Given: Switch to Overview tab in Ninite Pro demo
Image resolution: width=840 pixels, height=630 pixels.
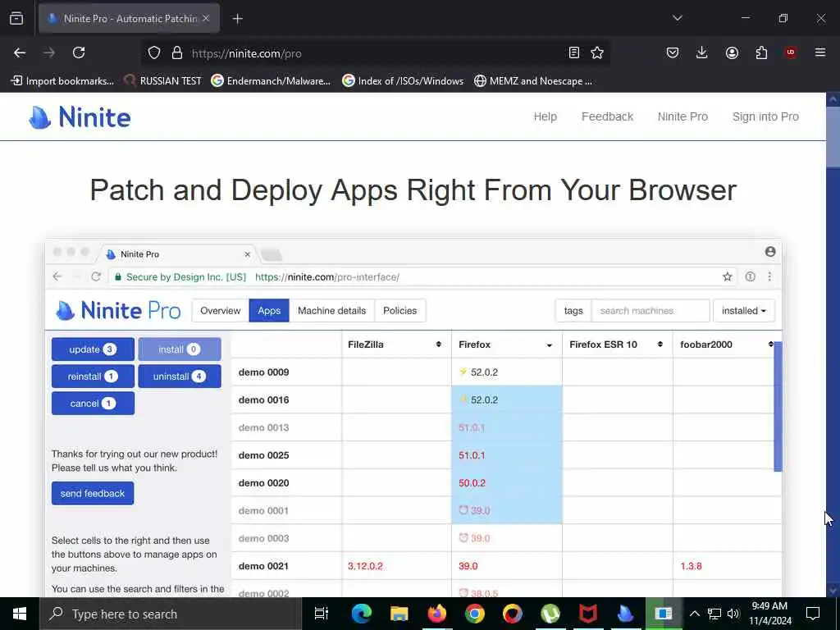Looking at the screenshot, I should tap(220, 311).
